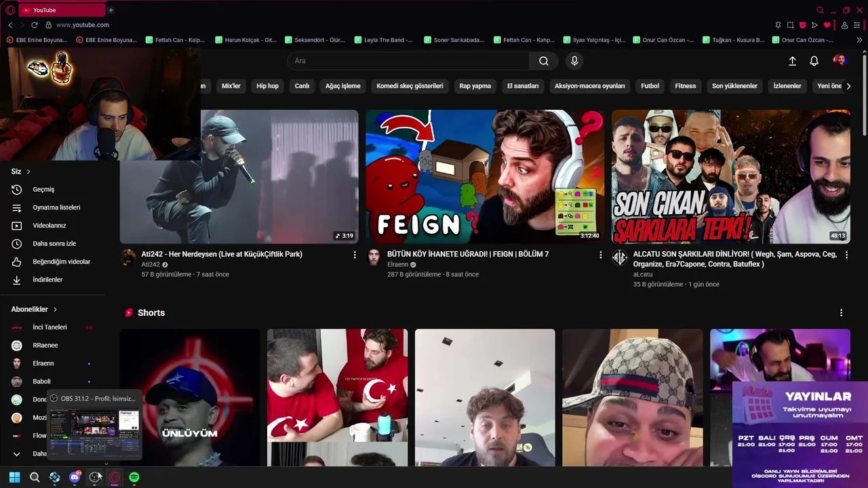Open options menu for Ati242 video

click(354, 255)
